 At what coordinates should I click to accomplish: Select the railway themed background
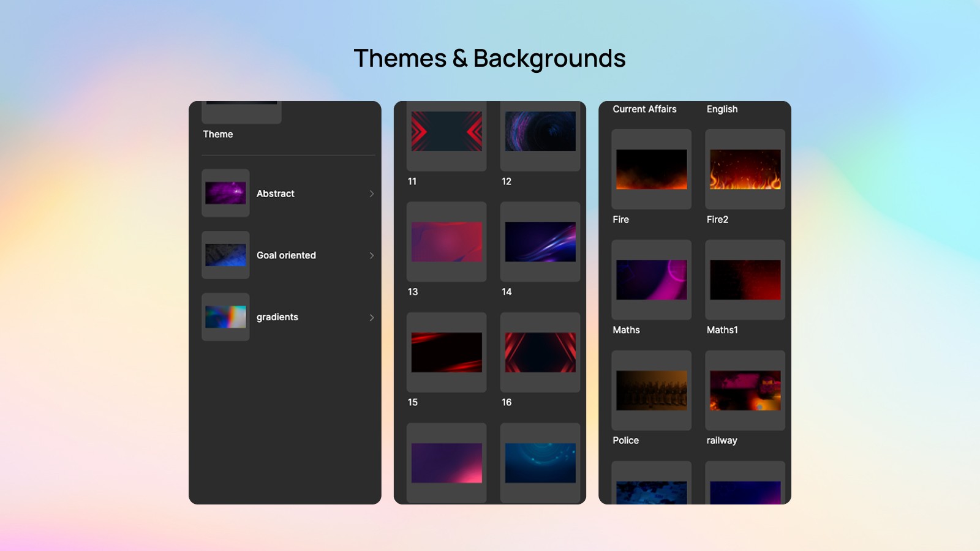click(x=745, y=391)
